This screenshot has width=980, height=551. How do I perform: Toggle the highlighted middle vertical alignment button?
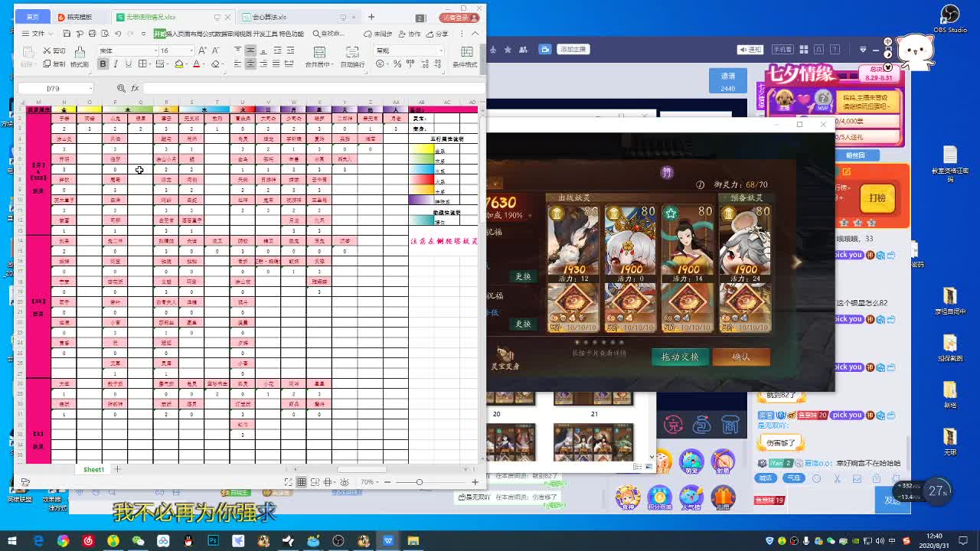pos(249,51)
